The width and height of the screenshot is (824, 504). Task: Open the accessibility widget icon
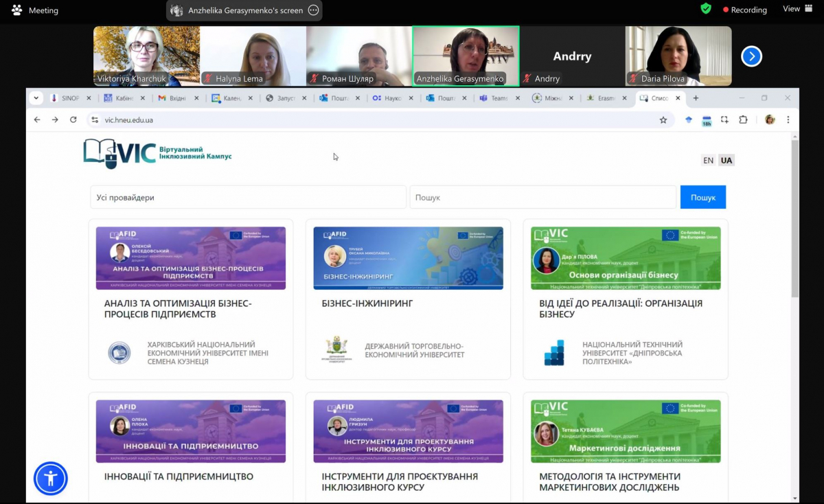tap(51, 479)
